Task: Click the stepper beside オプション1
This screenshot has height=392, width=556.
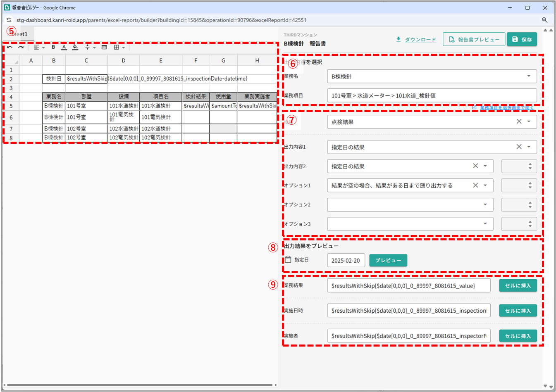Action: pos(519,185)
